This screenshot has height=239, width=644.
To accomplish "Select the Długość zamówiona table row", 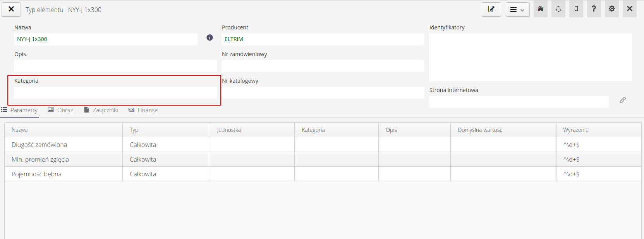I will pyautogui.click(x=39, y=145).
